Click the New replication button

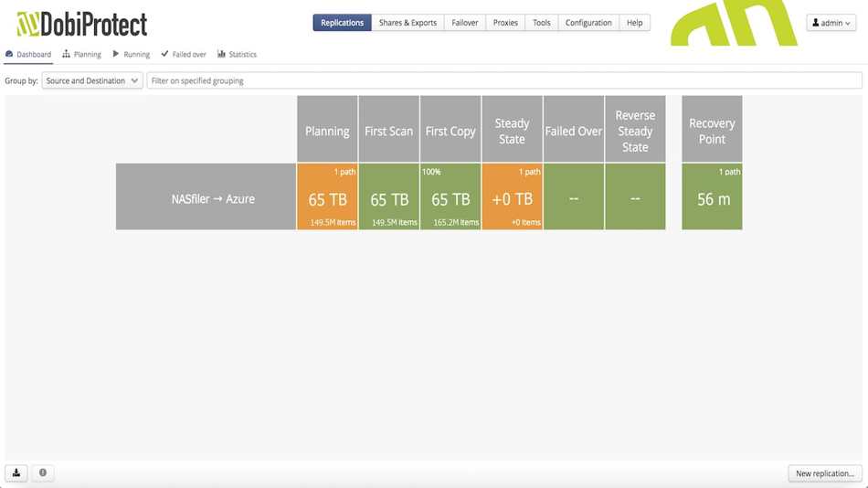pyautogui.click(x=825, y=473)
